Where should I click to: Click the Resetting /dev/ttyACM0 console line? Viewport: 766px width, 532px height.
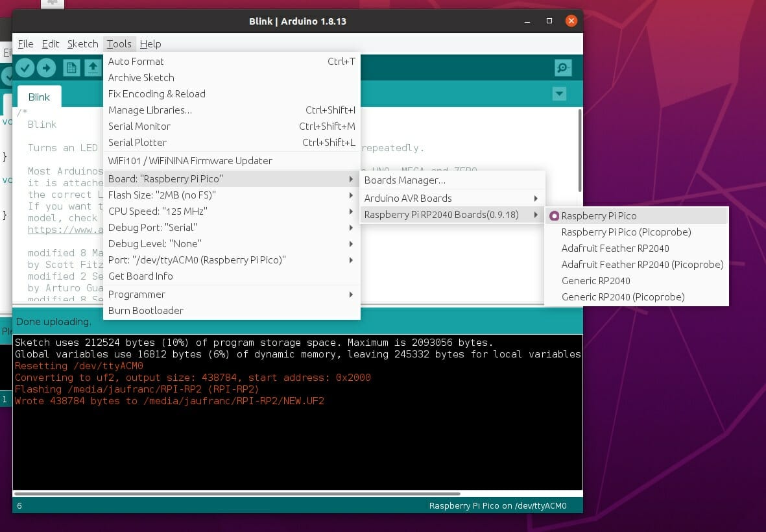coord(78,366)
